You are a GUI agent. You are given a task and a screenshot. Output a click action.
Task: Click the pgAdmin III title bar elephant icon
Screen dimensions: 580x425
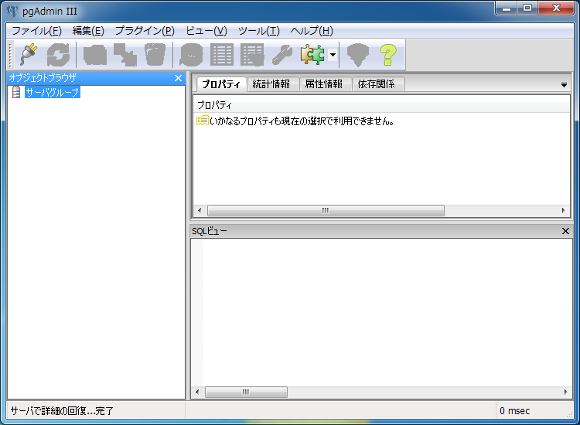(x=12, y=11)
